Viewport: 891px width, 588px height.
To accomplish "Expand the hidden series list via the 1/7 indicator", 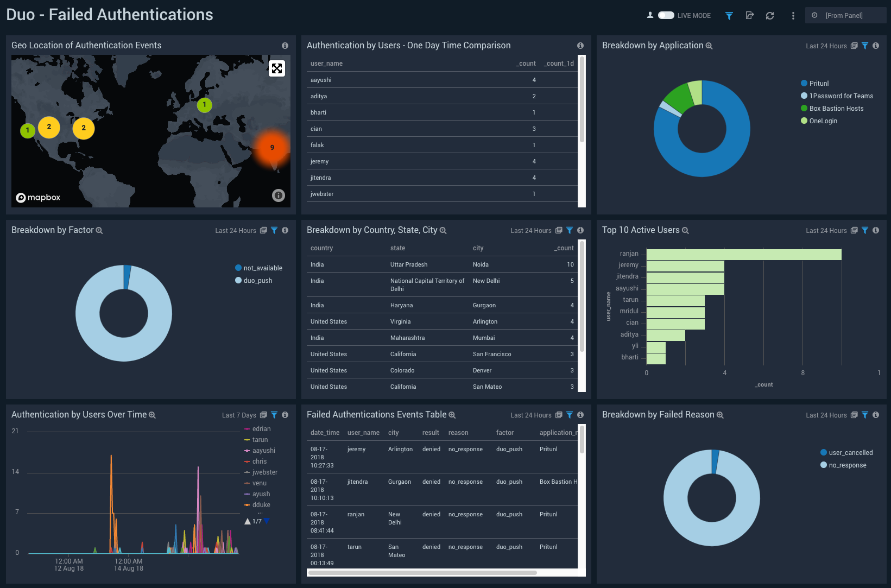I will pyautogui.click(x=256, y=521).
